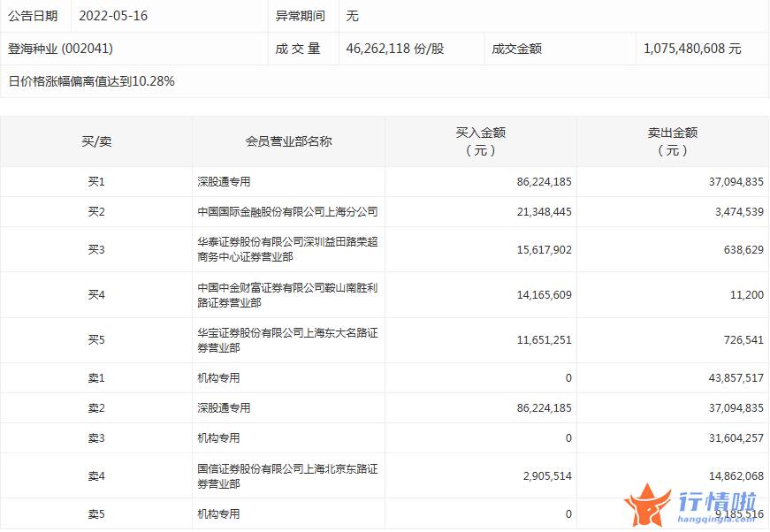Click 机构专用 in the 卖5 row
The height and width of the screenshot is (532, 770).
[218, 513]
